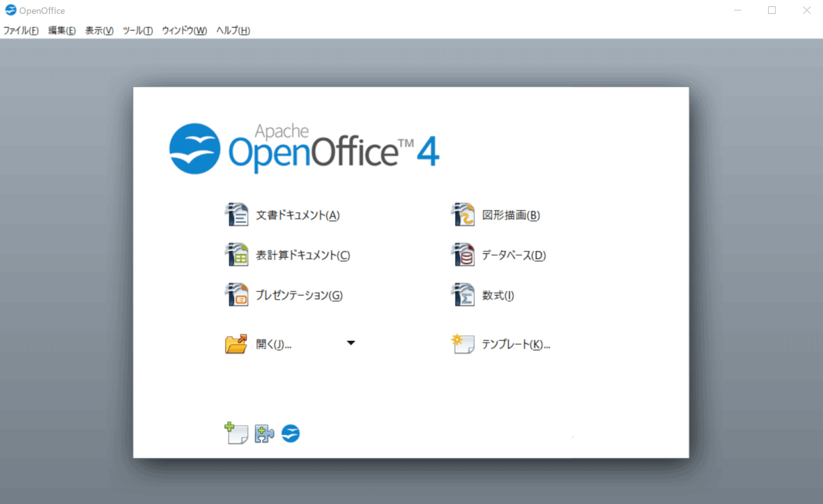Viewport: 823px width, 504px height.
Task: Open the ファイル(F) menu
Action: pyautogui.click(x=21, y=30)
